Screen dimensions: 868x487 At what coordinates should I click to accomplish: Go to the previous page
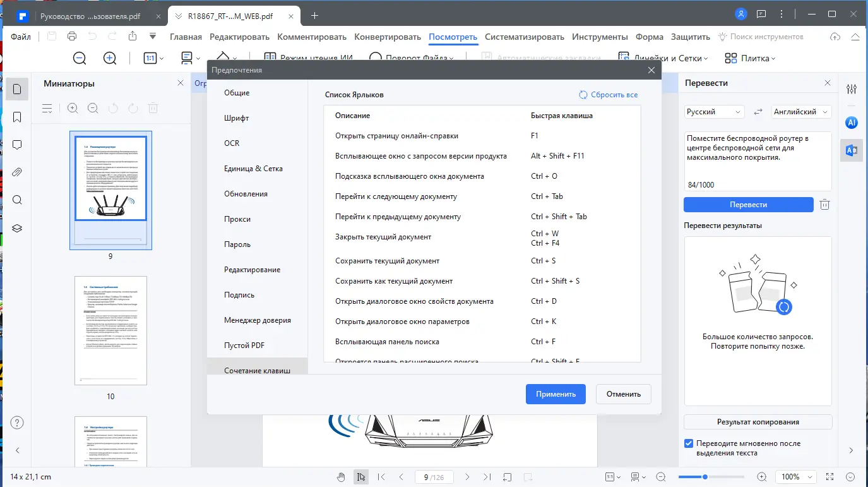tap(401, 477)
